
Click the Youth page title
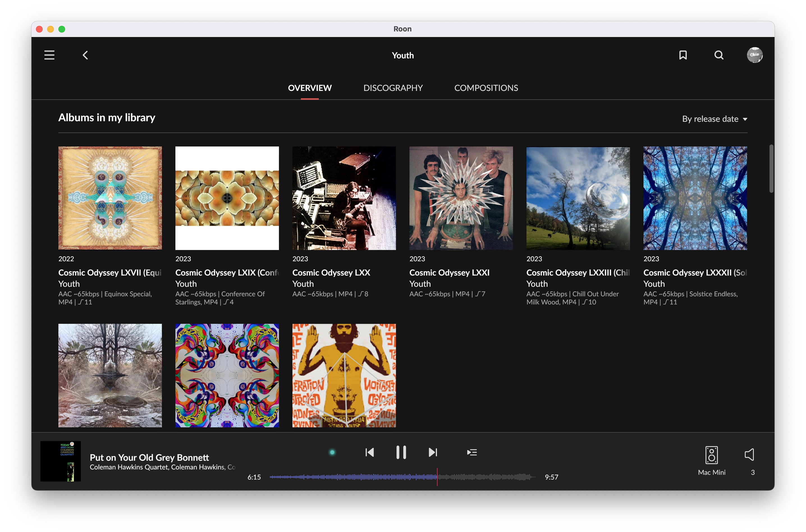[402, 55]
